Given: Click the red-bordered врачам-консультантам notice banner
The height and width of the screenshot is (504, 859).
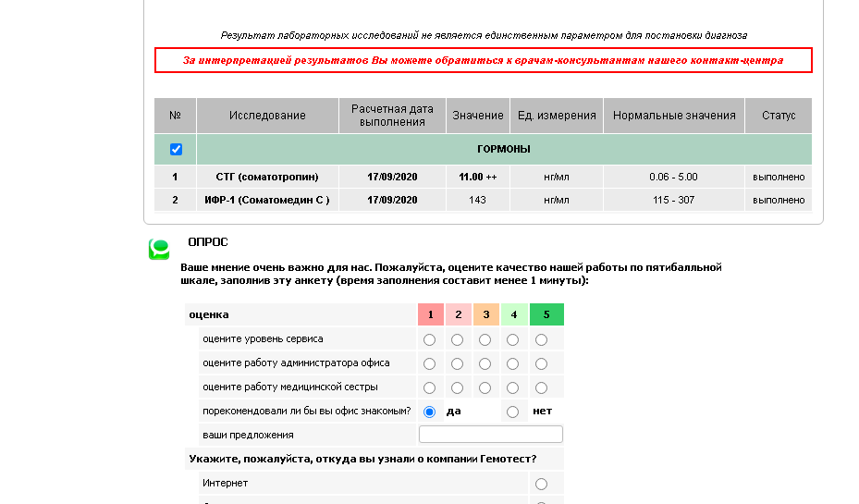Looking at the screenshot, I should click(483, 60).
